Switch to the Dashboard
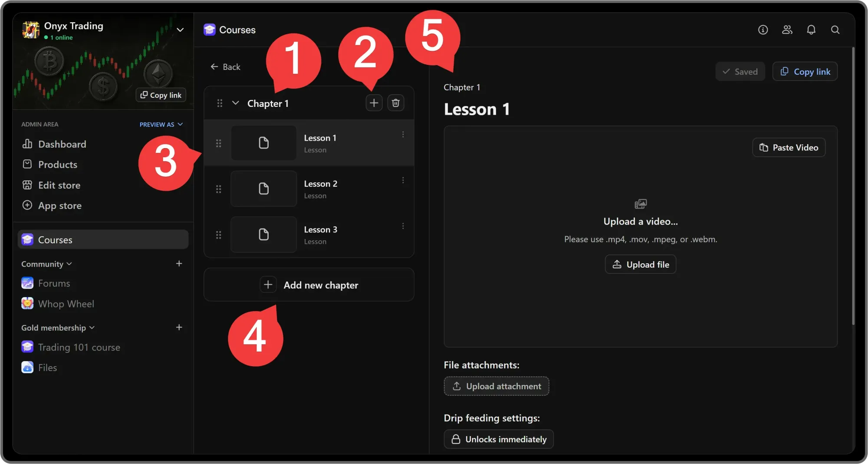The height and width of the screenshot is (464, 868). point(61,144)
